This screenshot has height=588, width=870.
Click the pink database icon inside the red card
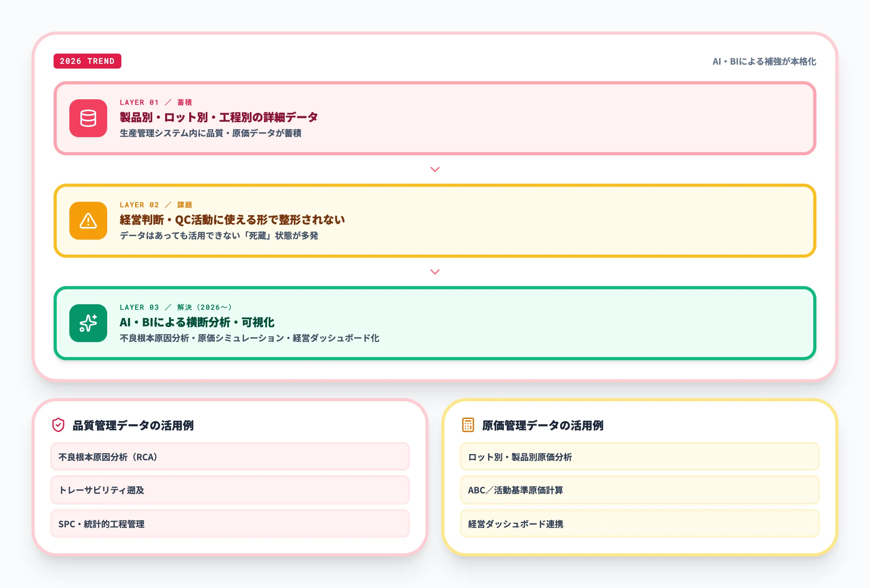click(x=88, y=119)
